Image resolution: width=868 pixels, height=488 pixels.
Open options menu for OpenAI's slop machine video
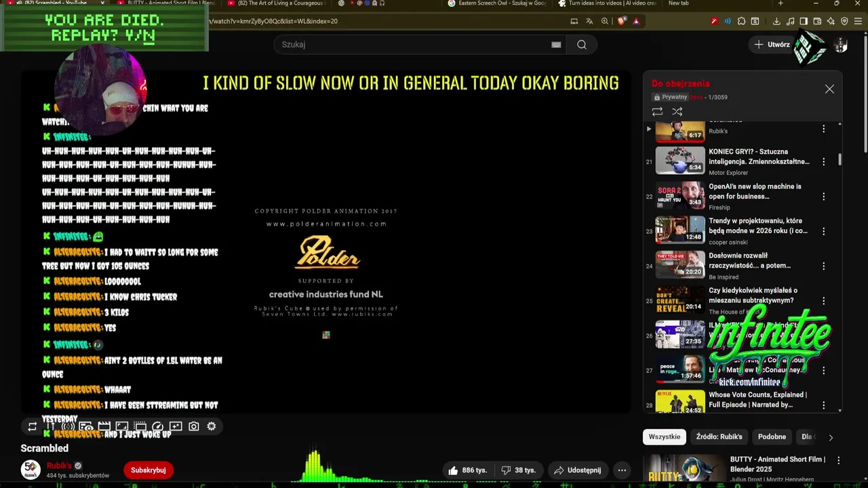pyautogui.click(x=823, y=197)
